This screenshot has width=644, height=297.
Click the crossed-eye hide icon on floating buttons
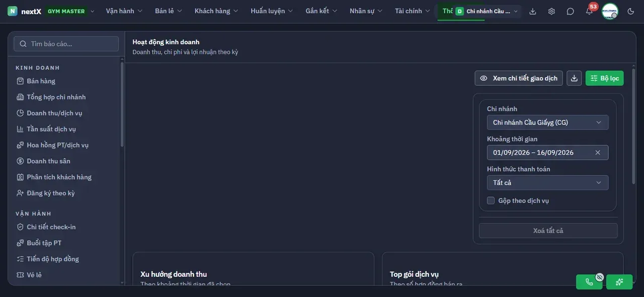coord(600,277)
